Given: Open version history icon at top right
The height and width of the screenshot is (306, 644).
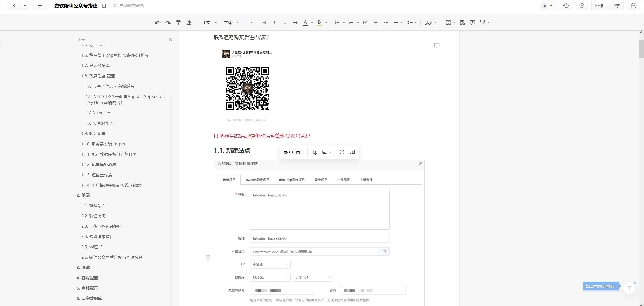Looking at the screenshot, I should pos(566,5).
